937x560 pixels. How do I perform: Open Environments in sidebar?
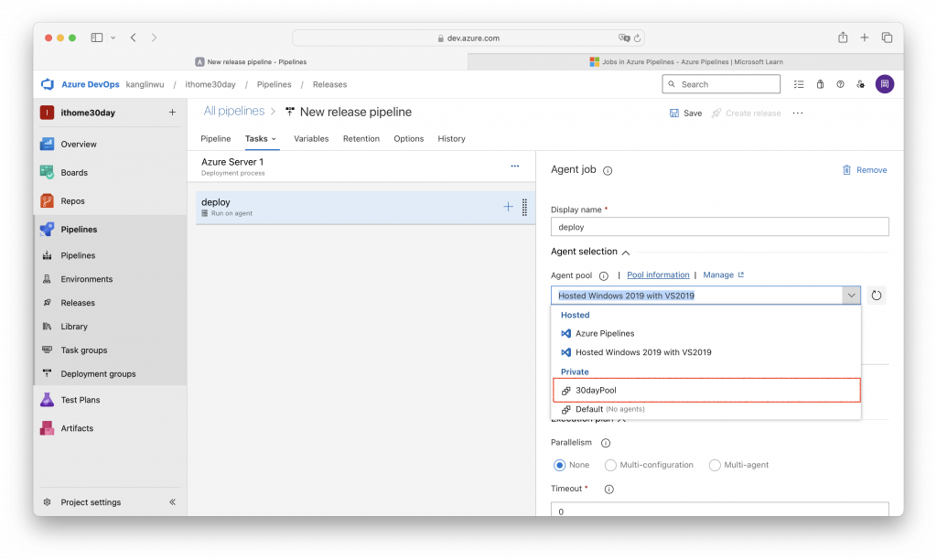click(x=86, y=279)
